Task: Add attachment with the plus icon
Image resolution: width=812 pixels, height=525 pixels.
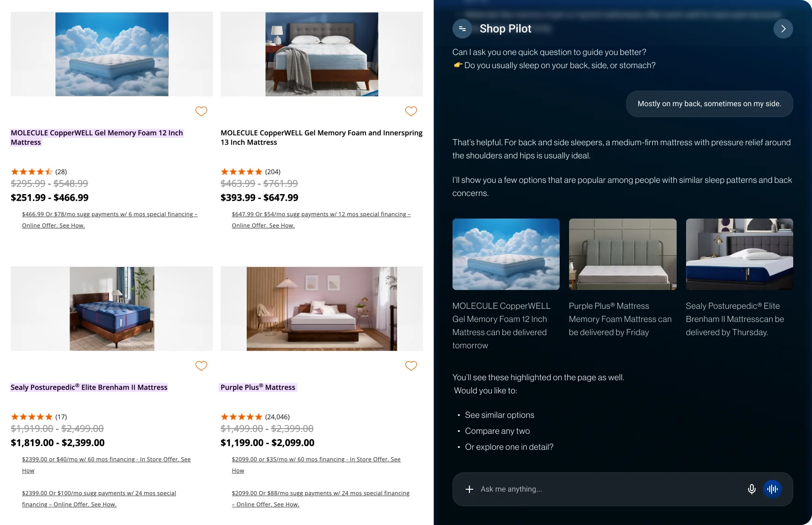Action: pyautogui.click(x=469, y=489)
